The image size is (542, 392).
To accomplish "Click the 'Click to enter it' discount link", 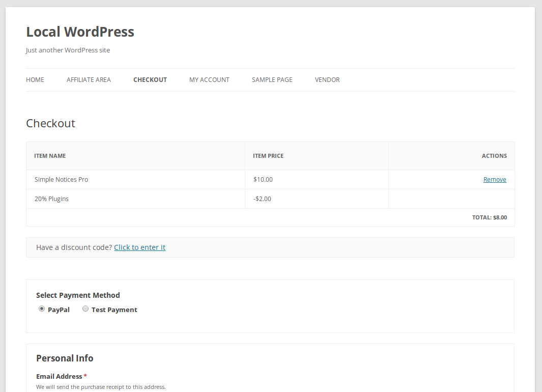I will click(x=139, y=247).
